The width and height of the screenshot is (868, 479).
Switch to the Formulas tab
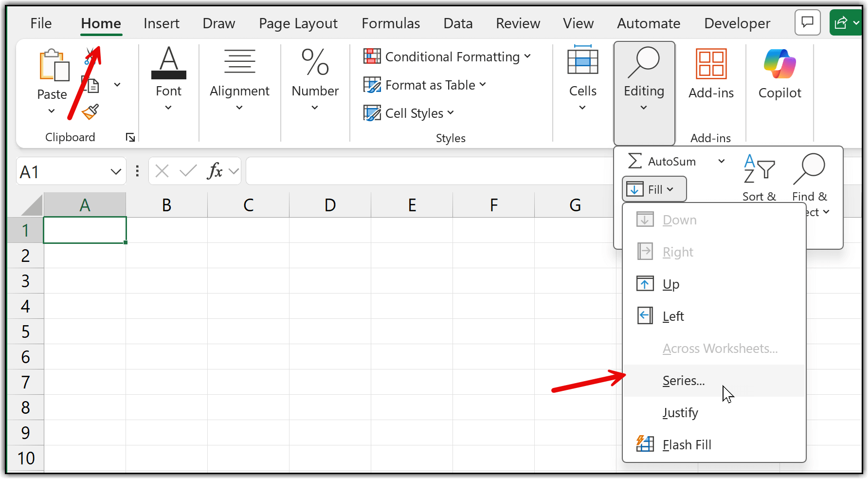391,23
